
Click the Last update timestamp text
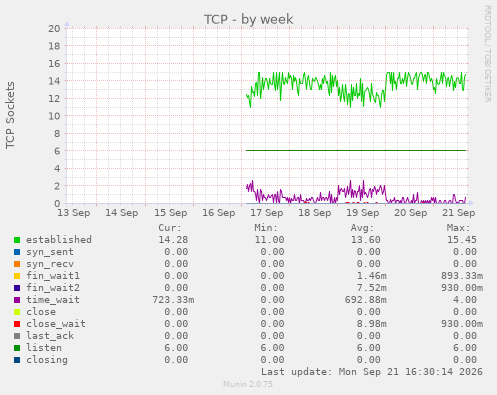pos(372,372)
